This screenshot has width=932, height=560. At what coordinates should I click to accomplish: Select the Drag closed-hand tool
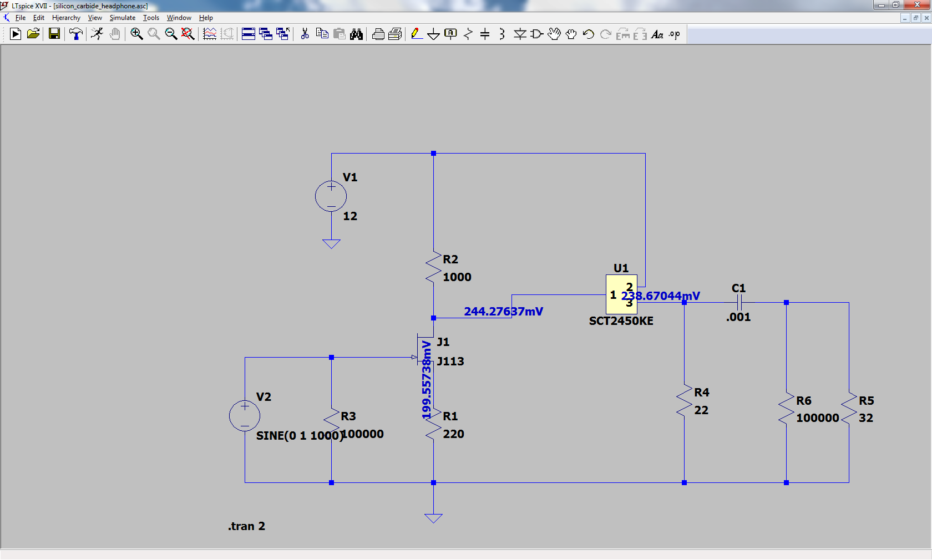coord(571,34)
